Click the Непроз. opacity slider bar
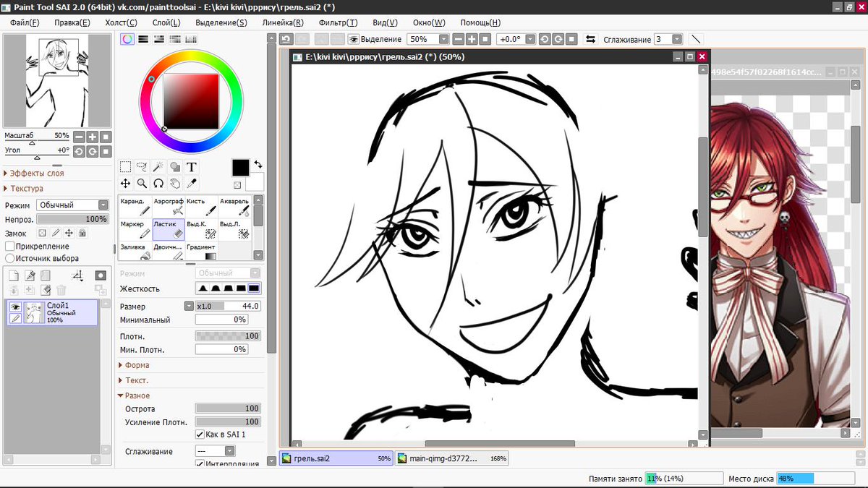 point(72,219)
